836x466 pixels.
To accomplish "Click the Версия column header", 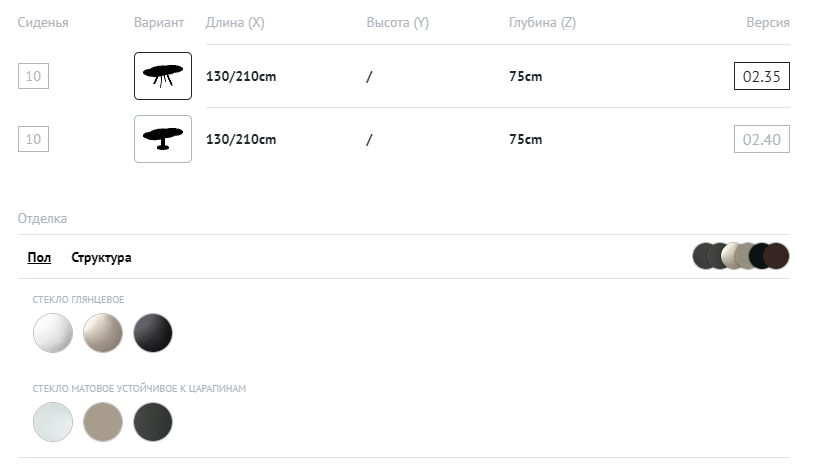I will 768,22.
